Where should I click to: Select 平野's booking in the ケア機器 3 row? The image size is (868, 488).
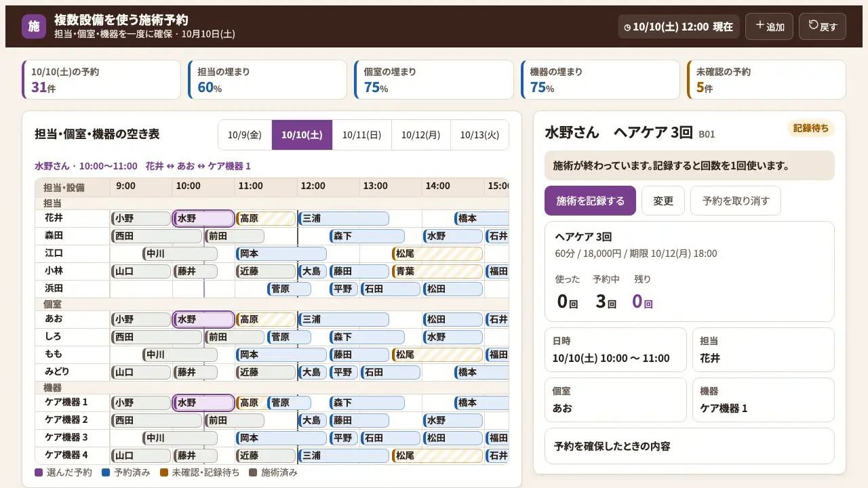344,438
